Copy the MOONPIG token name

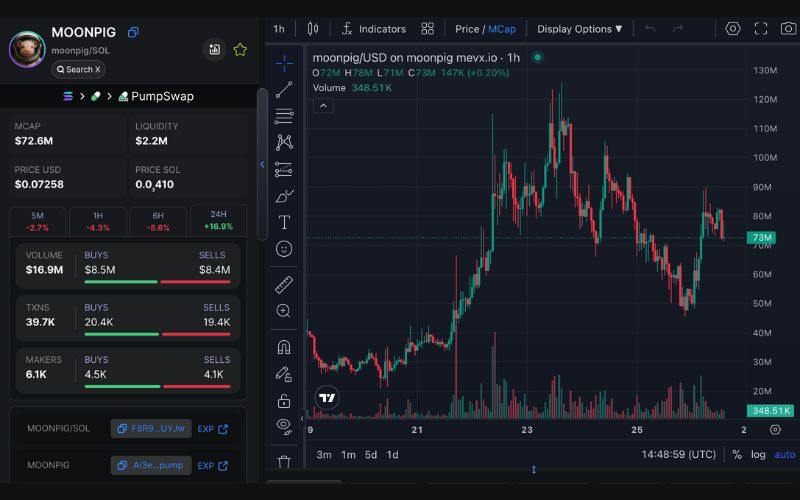coord(133,32)
